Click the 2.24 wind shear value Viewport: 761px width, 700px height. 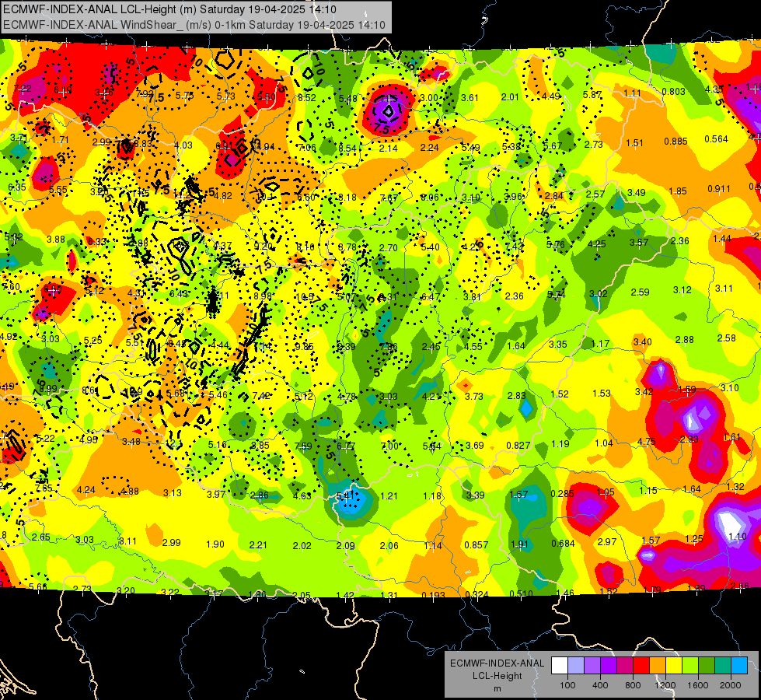click(430, 148)
